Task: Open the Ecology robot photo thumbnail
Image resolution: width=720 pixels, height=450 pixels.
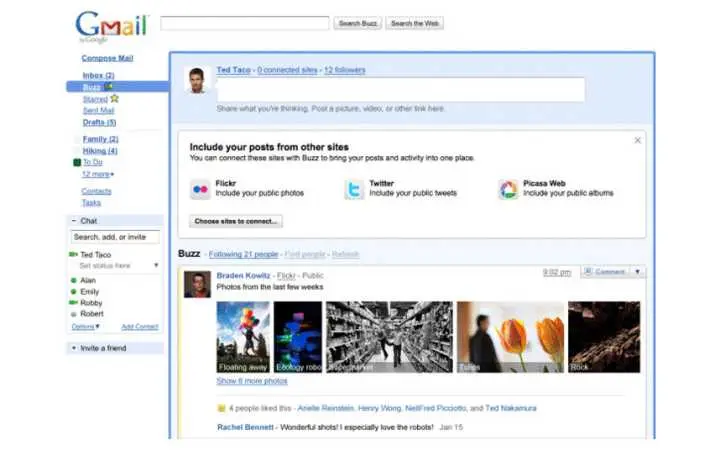Action: point(298,337)
